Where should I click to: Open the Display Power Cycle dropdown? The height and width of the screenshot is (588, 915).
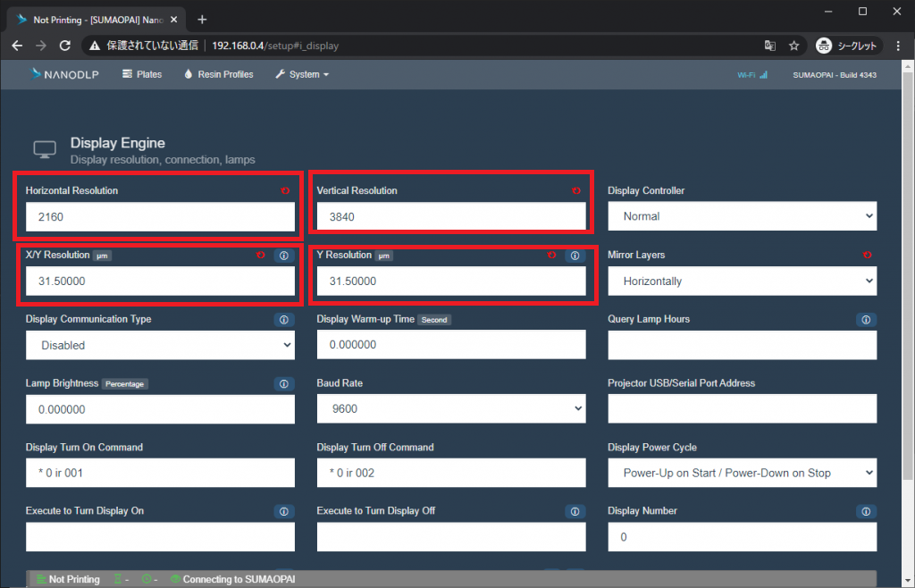coord(743,473)
